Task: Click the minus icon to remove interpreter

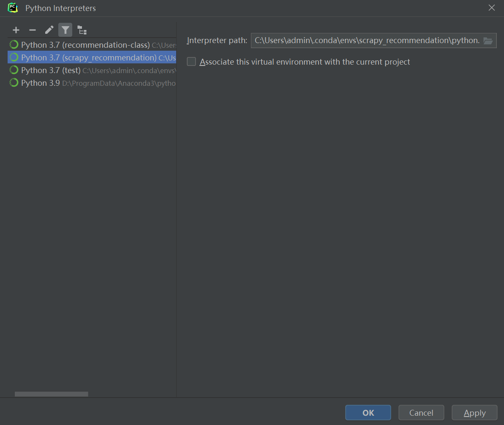Action: pyautogui.click(x=33, y=30)
